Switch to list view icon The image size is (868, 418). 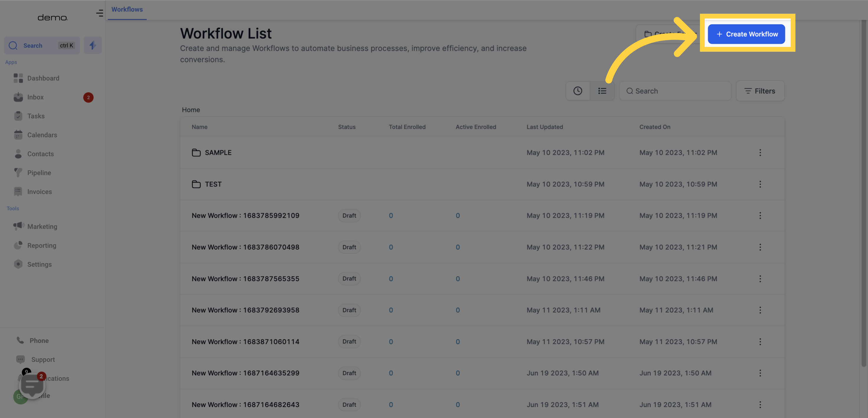coord(602,91)
